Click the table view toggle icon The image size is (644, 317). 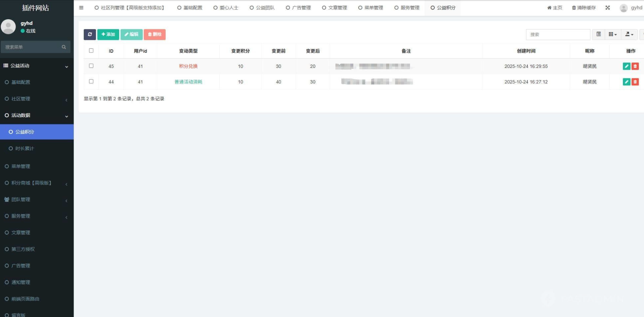pyautogui.click(x=598, y=34)
